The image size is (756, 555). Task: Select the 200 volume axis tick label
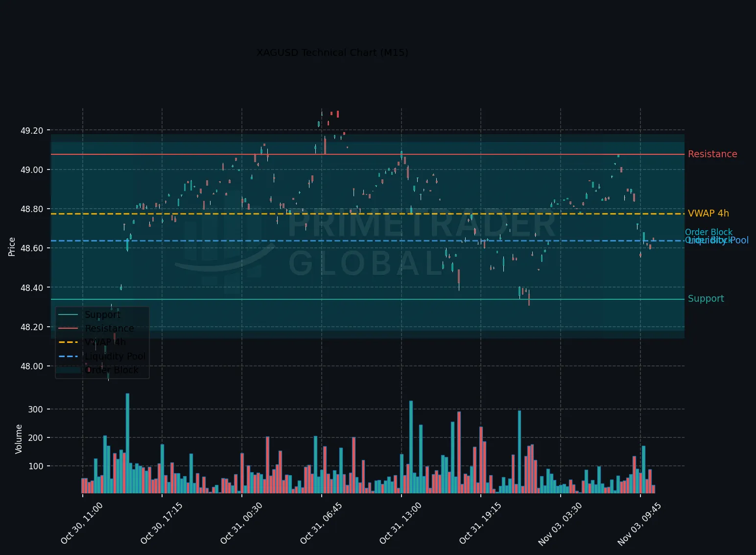click(36, 438)
